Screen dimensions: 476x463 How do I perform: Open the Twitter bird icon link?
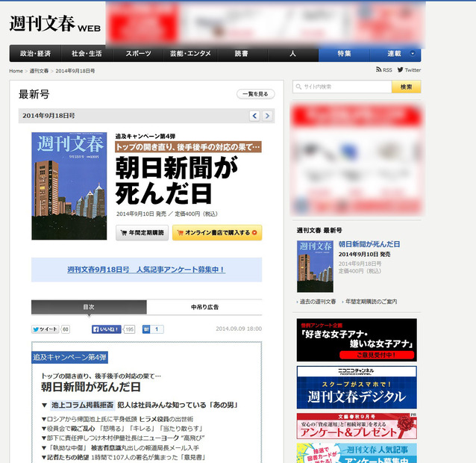click(x=401, y=70)
